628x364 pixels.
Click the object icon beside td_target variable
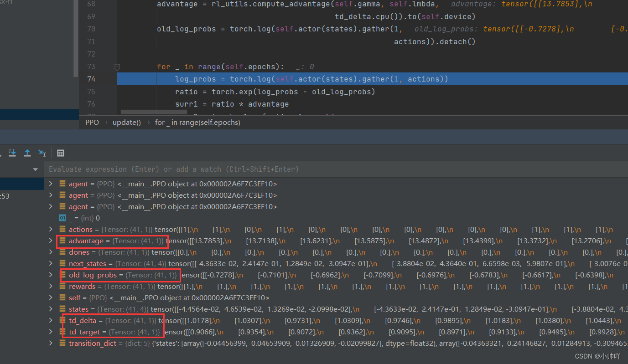click(x=62, y=332)
